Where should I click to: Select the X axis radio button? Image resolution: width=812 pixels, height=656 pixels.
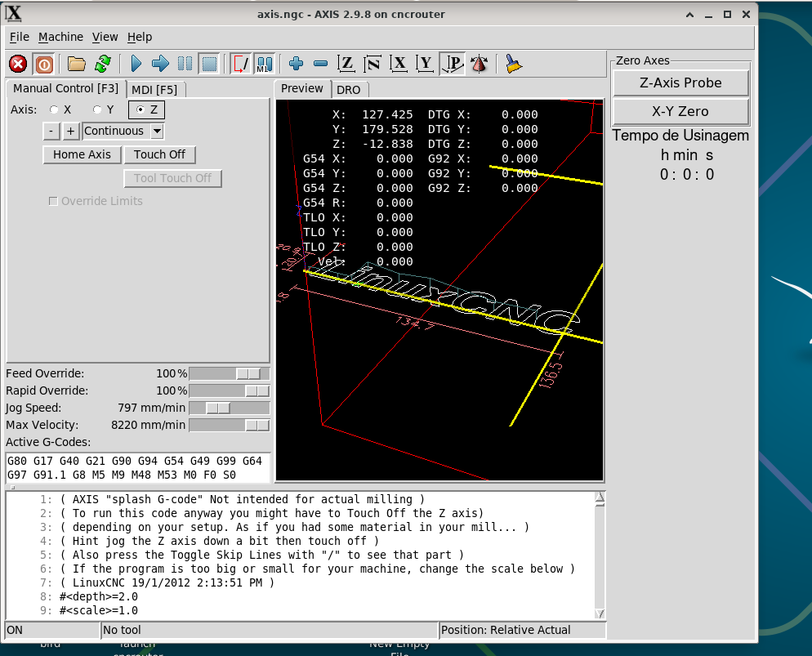[x=55, y=109]
